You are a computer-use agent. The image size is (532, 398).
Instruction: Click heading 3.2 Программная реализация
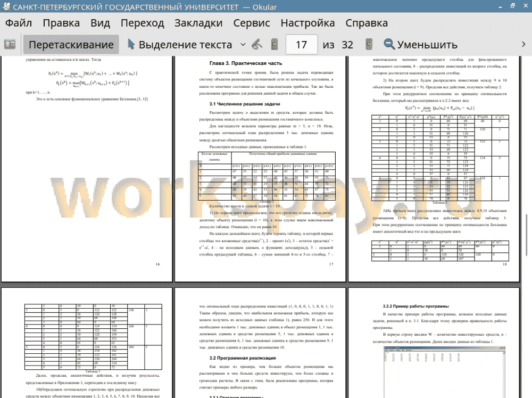pos(243,358)
